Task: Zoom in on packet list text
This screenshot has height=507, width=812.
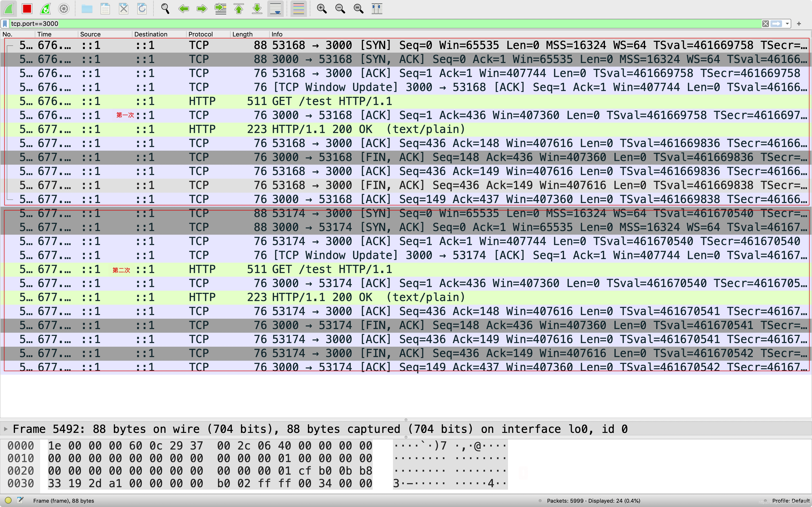Action: click(322, 9)
